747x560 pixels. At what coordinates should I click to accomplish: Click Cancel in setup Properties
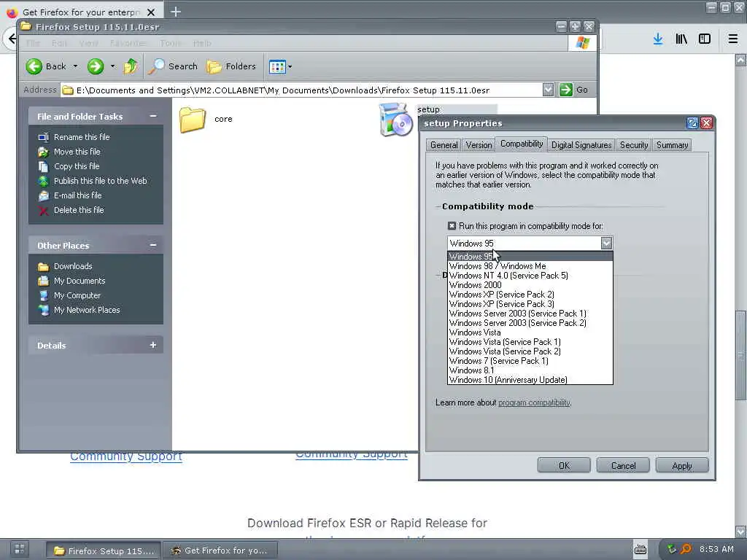click(x=623, y=466)
